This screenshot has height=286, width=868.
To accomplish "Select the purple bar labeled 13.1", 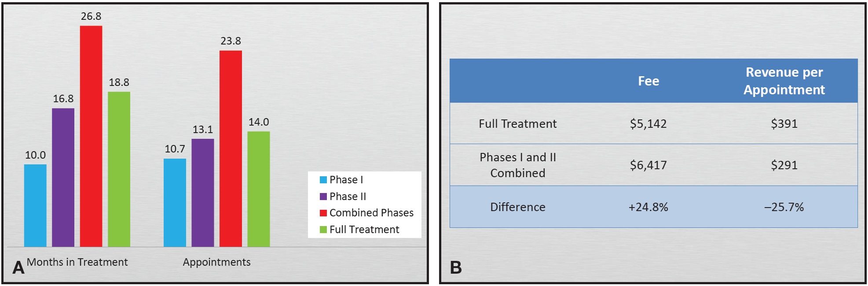I will (x=203, y=193).
